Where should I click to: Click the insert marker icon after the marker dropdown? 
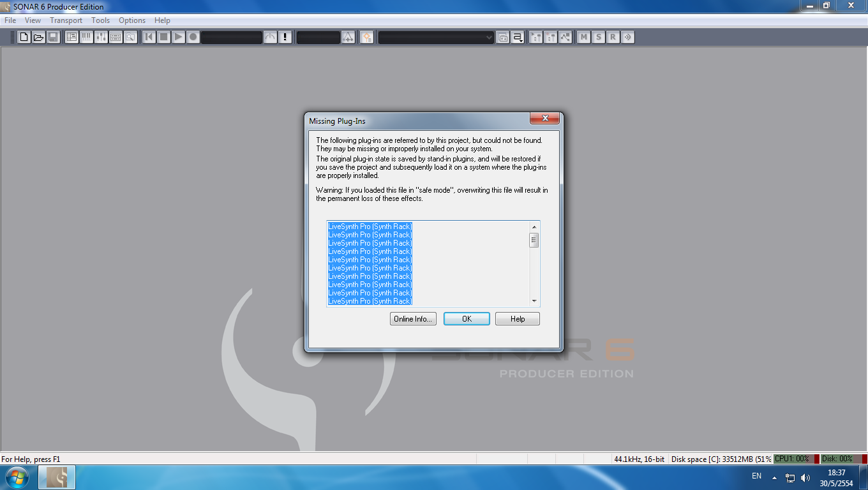click(503, 37)
